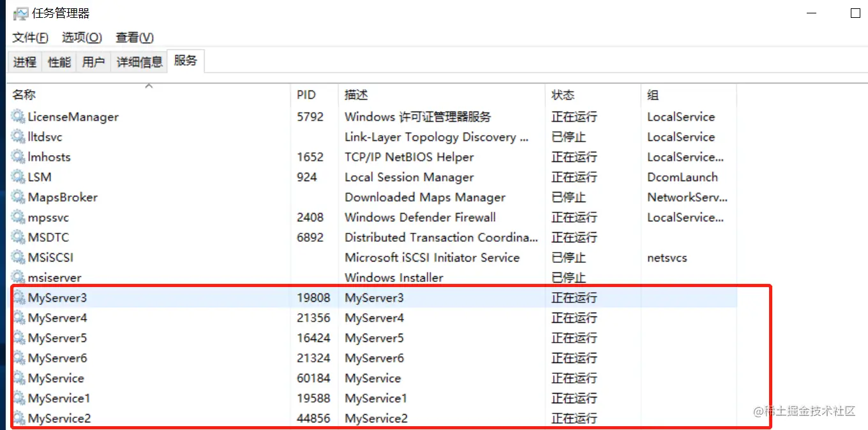Switch to the 性能 tab
Viewport: 868px width, 430px height.
59,62
